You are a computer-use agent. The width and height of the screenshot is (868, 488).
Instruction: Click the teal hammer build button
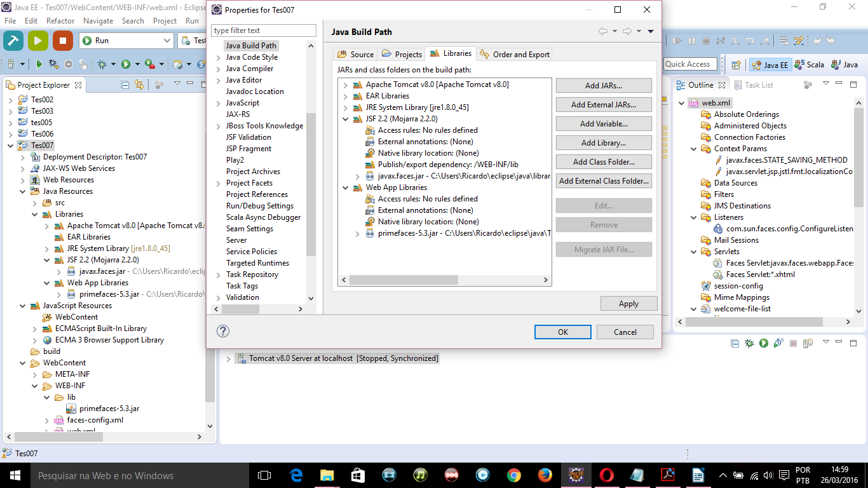[x=13, y=41]
